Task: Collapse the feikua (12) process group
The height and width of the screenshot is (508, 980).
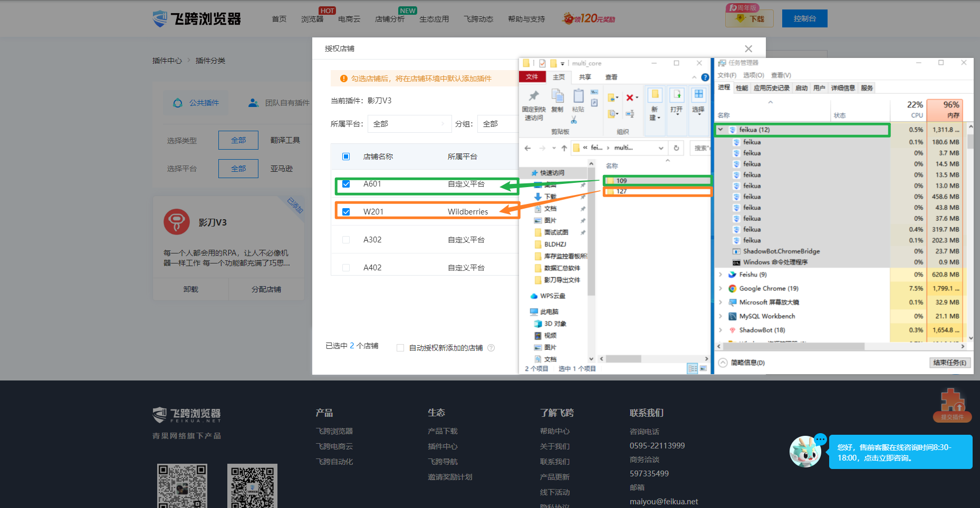Action: (720, 130)
